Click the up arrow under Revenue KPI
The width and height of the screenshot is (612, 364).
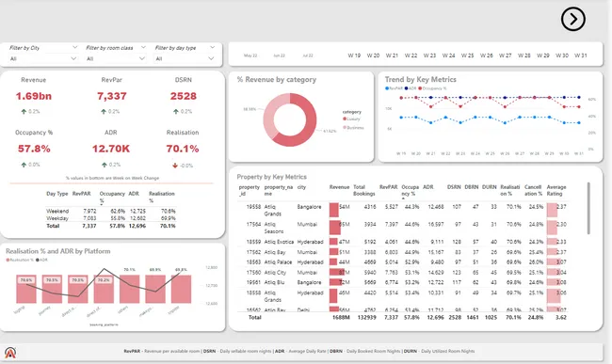click(24, 112)
